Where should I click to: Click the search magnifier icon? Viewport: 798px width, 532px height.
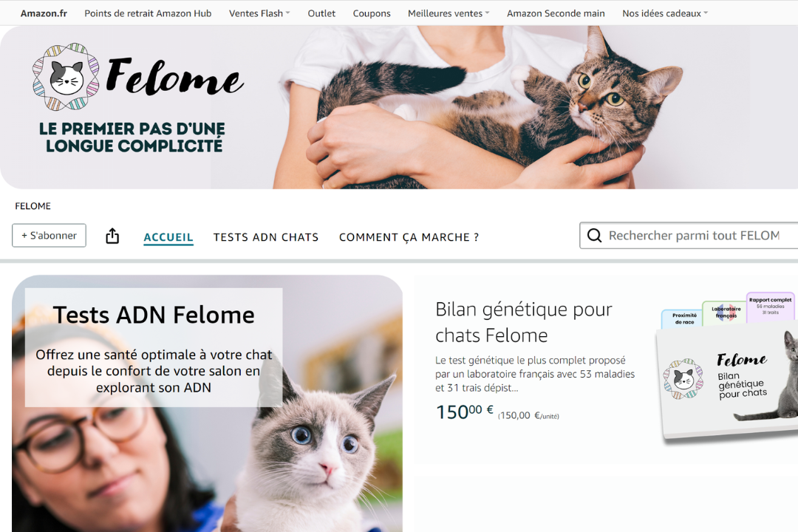594,235
